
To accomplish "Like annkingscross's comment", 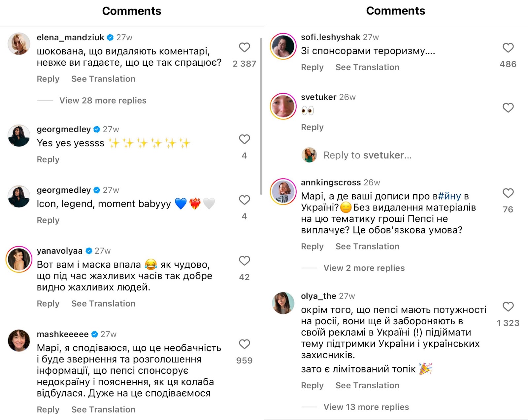I will tap(508, 193).
